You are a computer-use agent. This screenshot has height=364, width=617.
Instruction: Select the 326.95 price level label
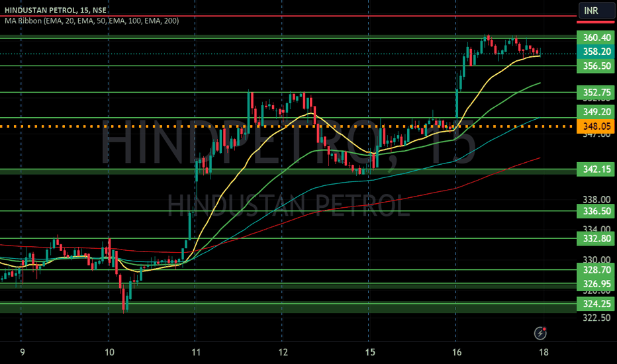[596, 284]
